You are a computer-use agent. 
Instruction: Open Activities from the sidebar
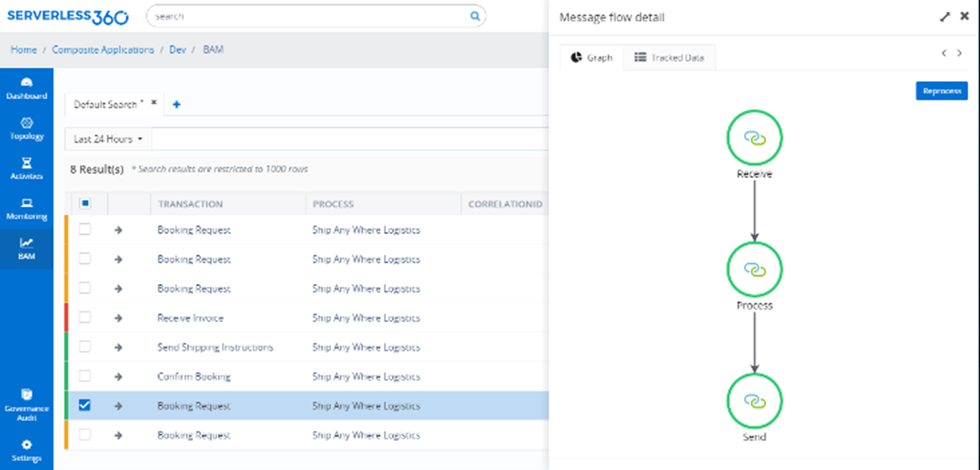coord(27,168)
